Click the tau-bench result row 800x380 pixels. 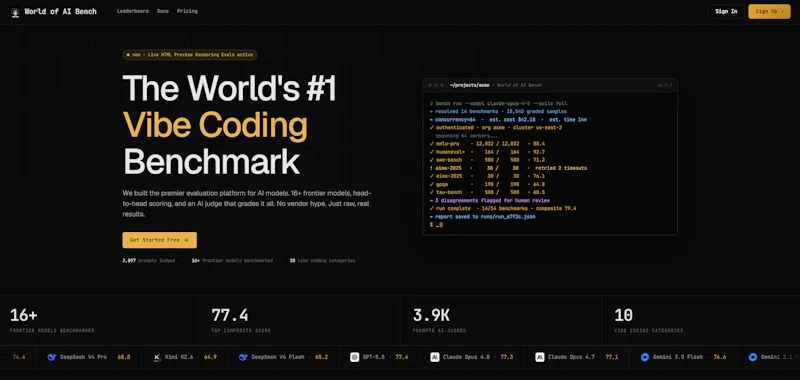[x=487, y=193]
